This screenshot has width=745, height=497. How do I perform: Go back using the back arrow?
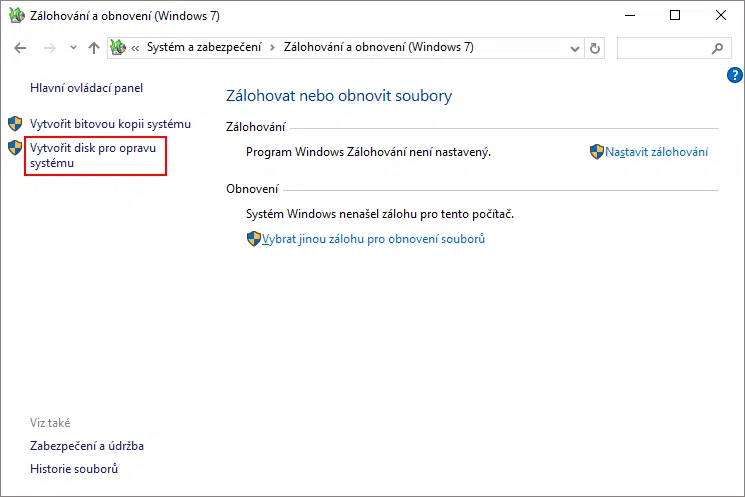coord(20,48)
